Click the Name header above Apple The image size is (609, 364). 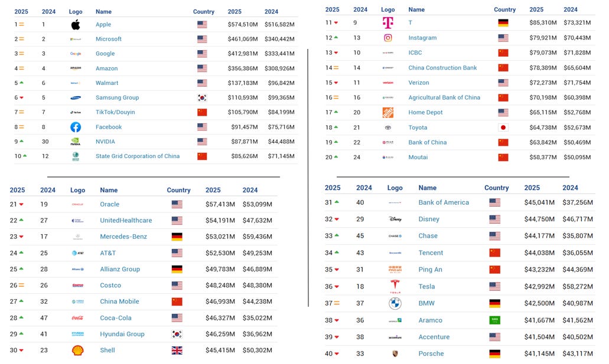104,12
